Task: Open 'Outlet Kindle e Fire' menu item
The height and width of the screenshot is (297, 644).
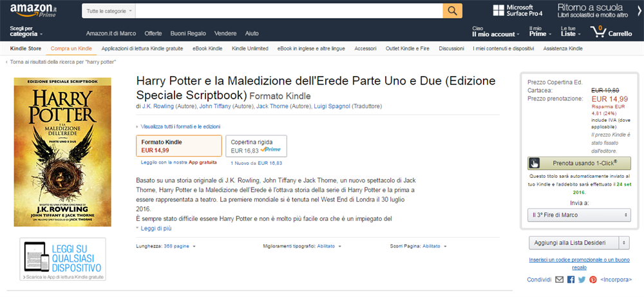Action: click(408, 48)
